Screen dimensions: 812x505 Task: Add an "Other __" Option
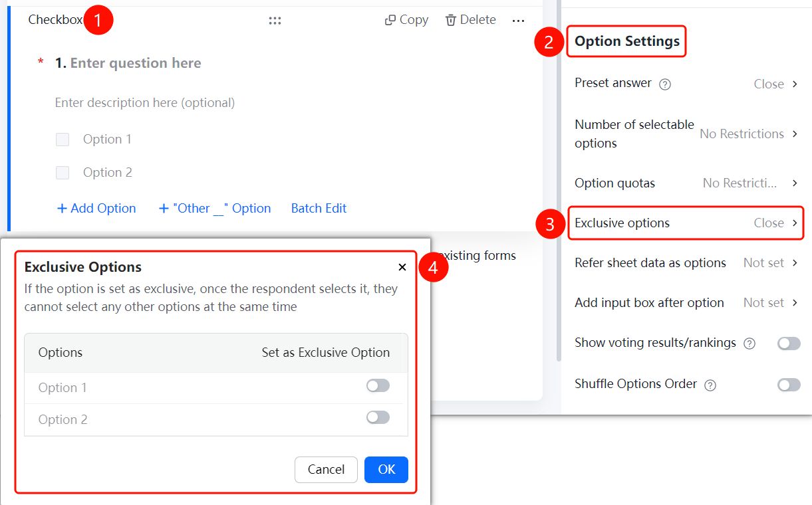214,208
